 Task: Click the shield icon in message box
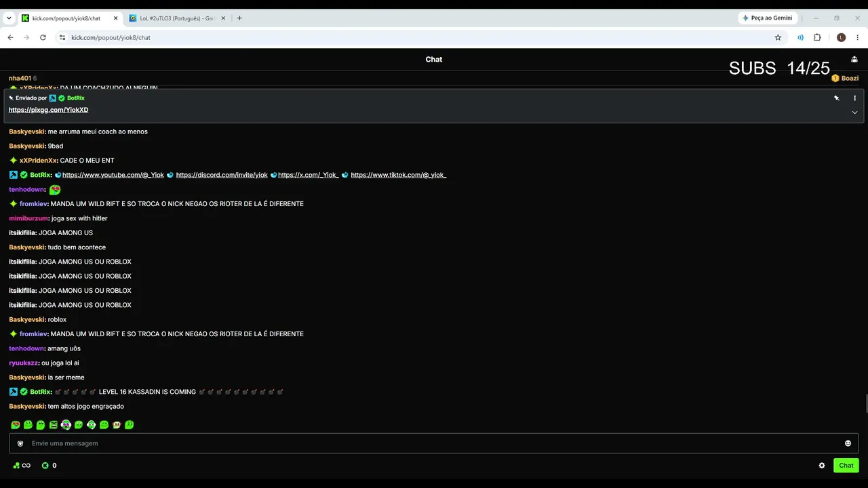point(20,443)
